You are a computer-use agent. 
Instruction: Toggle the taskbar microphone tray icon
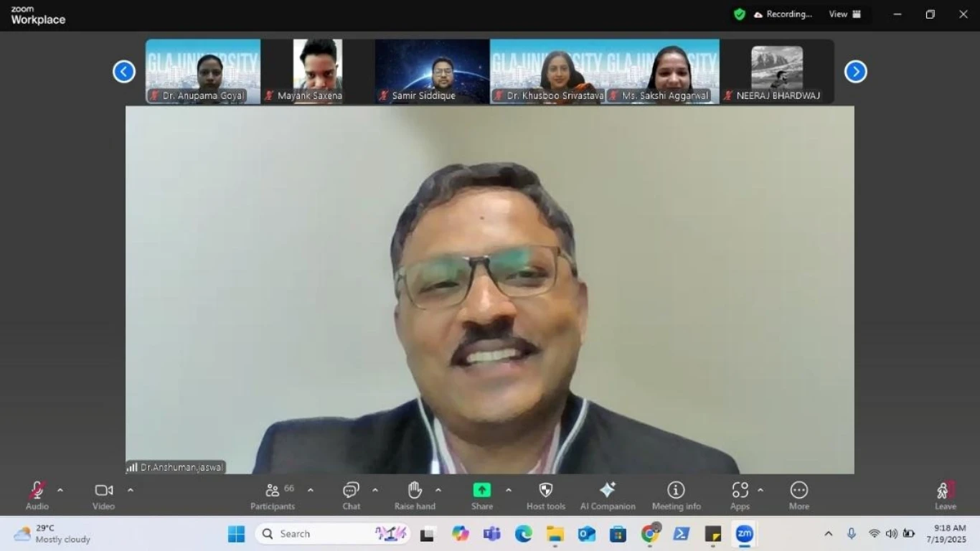(852, 534)
